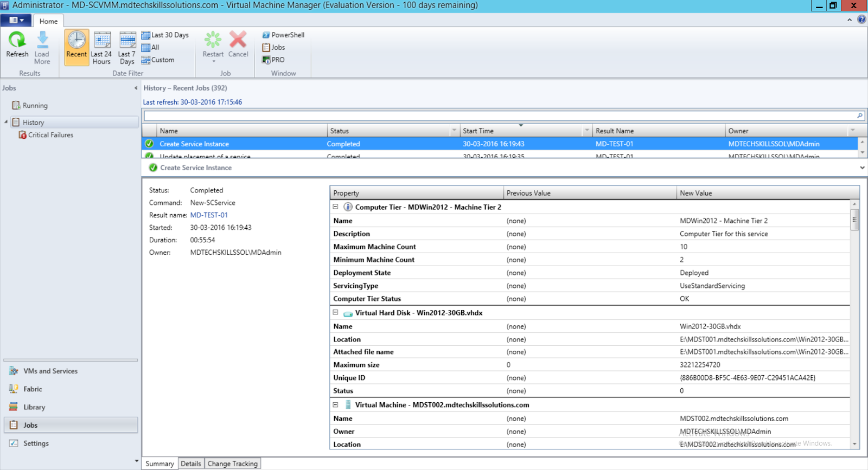Click the Refresh icon in ribbon

(17, 44)
